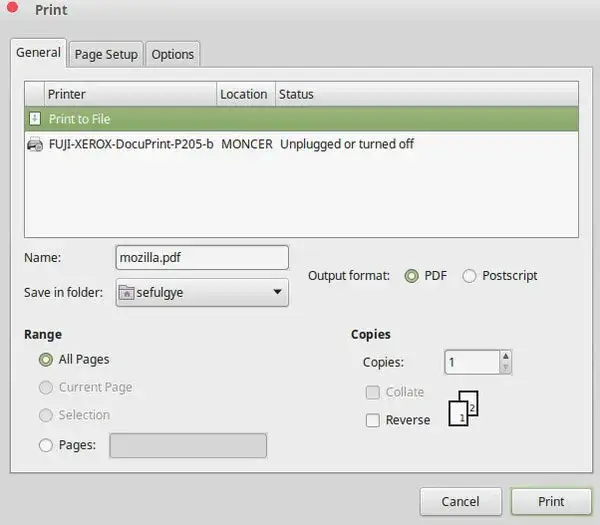This screenshot has width=600, height=525.
Task: Choose Postscript output format
Action: pyautogui.click(x=469, y=276)
